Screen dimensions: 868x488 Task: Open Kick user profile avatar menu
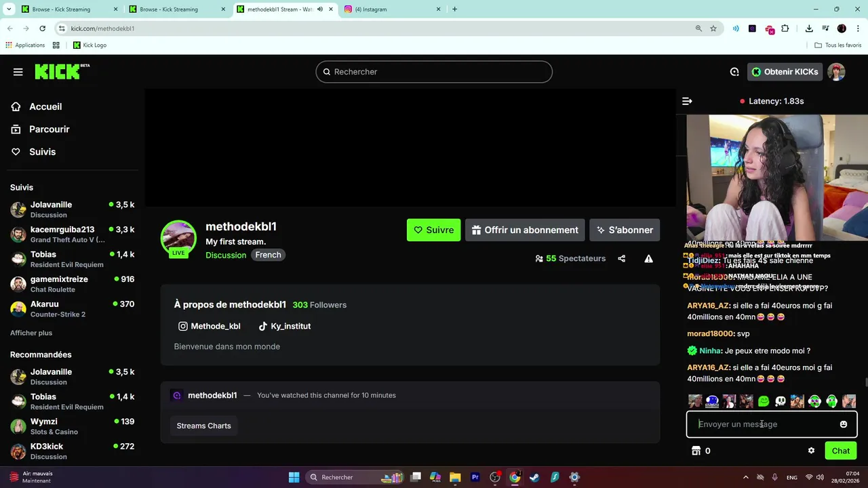[x=836, y=72]
